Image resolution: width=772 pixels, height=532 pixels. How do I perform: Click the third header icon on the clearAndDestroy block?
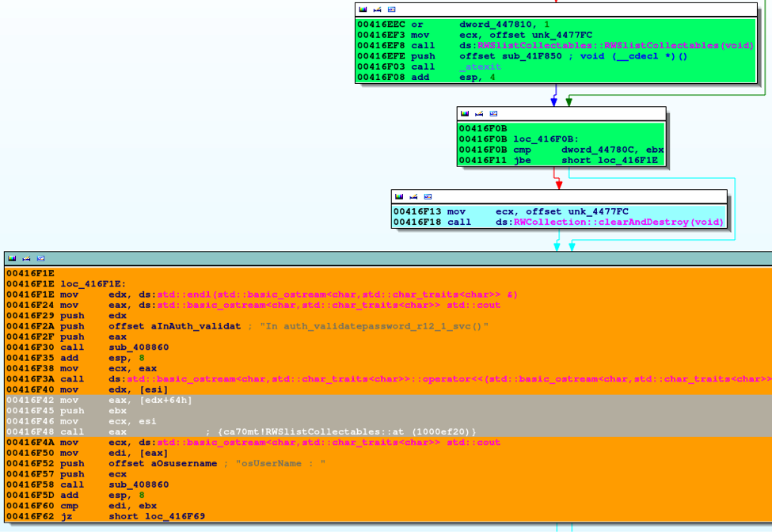tap(427, 196)
